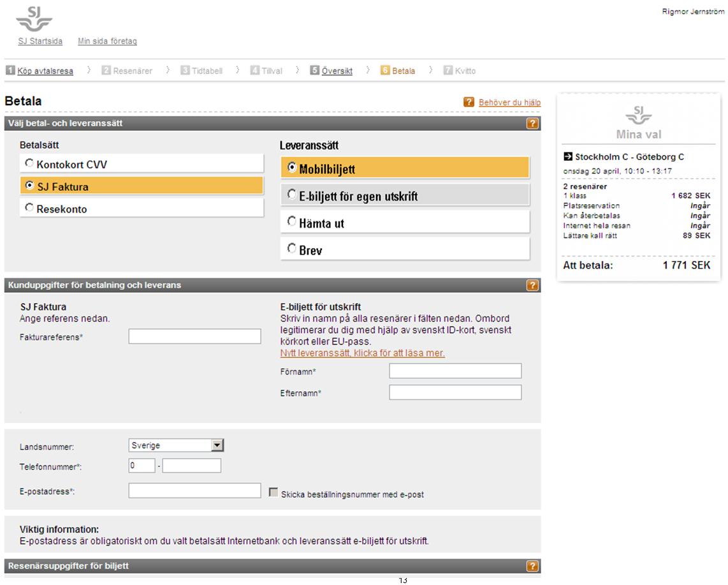
Task: Click the travel date 'onsdag 20 april, 10:10 - 13:17'
Action: (x=618, y=171)
